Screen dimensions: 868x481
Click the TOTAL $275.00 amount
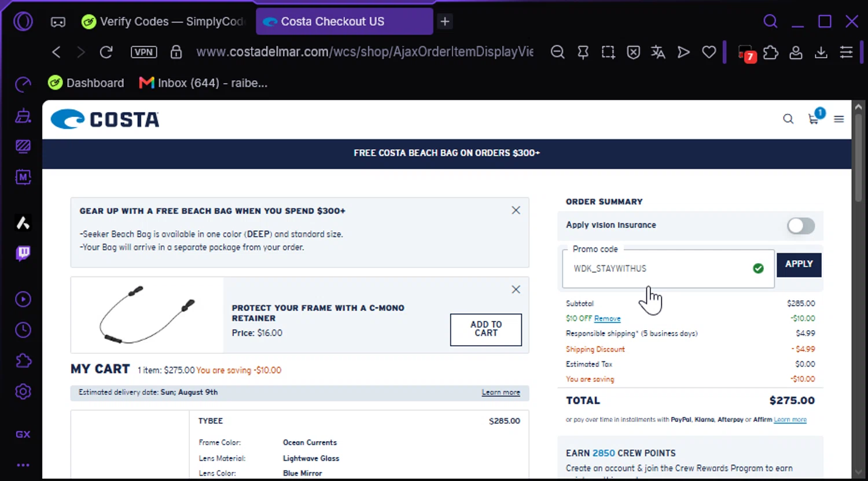[x=792, y=401]
